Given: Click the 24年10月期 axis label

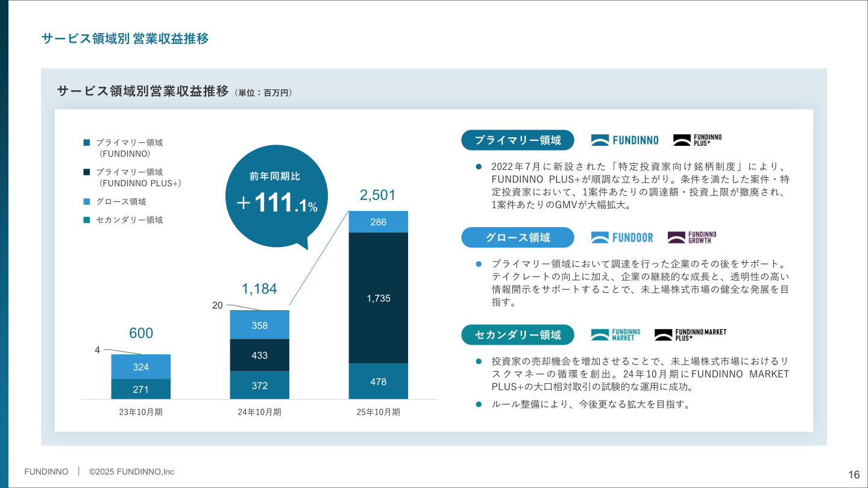Looking at the screenshot, I should click(x=259, y=413).
